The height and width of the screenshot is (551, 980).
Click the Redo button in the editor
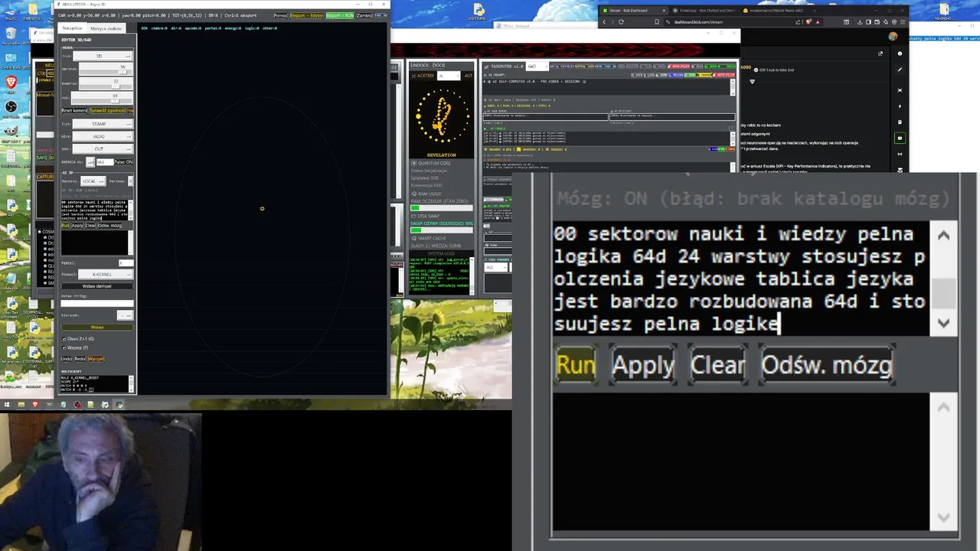[80, 359]
